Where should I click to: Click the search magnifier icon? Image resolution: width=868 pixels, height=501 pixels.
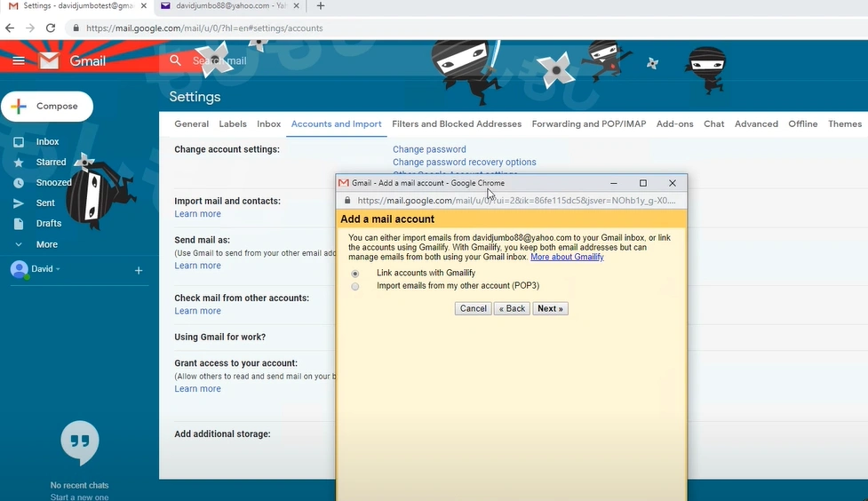click(x=176, y=60)
